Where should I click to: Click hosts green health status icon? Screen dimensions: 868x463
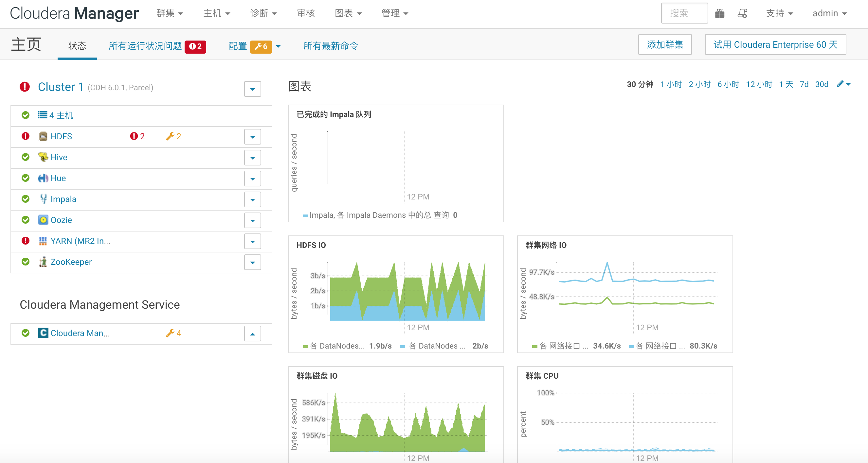coord(25,115)
